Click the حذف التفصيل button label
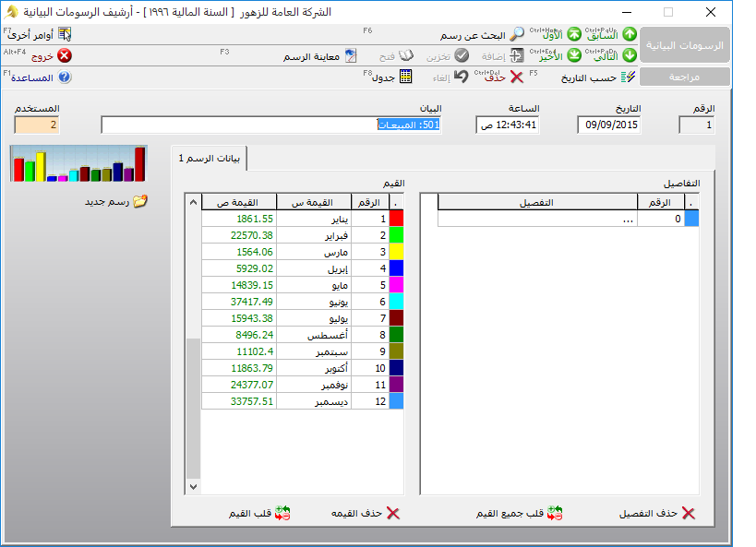Screen dimensions: 756x547 pos(649,513)
